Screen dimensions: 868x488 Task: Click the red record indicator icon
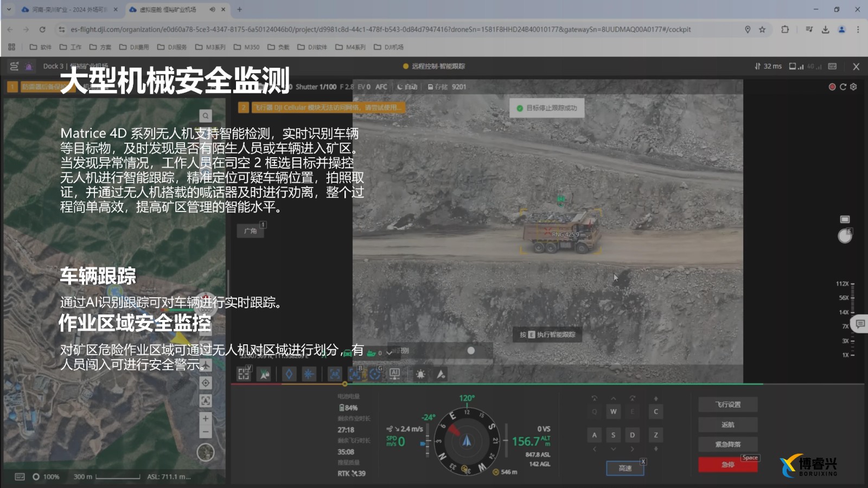point(832,87)
